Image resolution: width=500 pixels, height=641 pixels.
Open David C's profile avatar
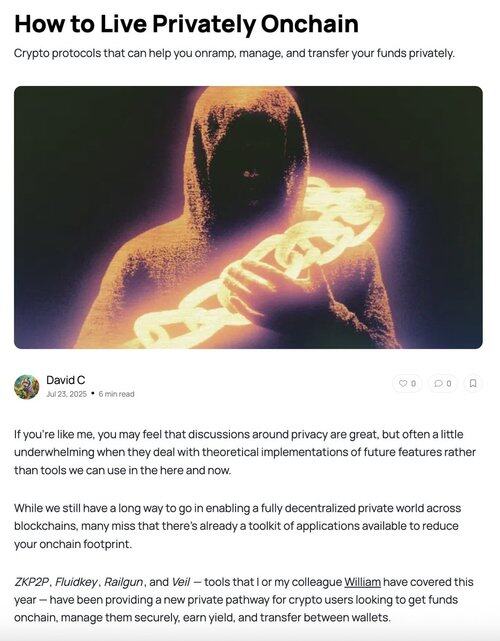27,387
